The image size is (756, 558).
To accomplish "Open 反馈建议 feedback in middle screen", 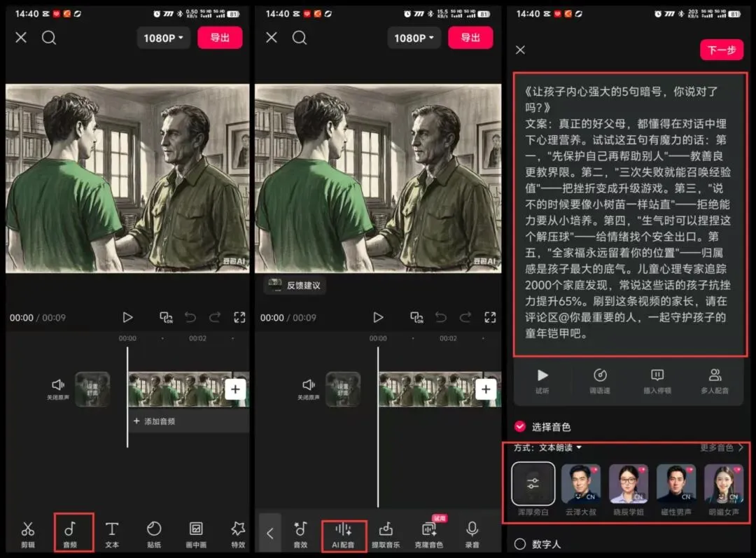I will (295, 285).
